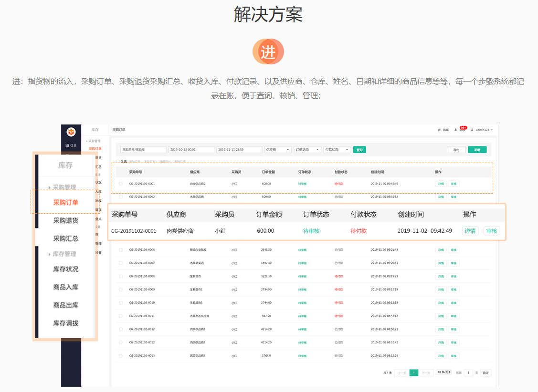The width and height of the screenshot is (538, 392).
Task: Click the green 查询 search button
Action: pos(359,150)
